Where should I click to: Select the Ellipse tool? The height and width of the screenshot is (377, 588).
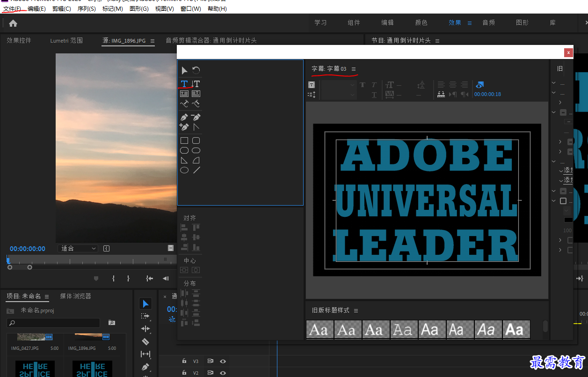184,170
